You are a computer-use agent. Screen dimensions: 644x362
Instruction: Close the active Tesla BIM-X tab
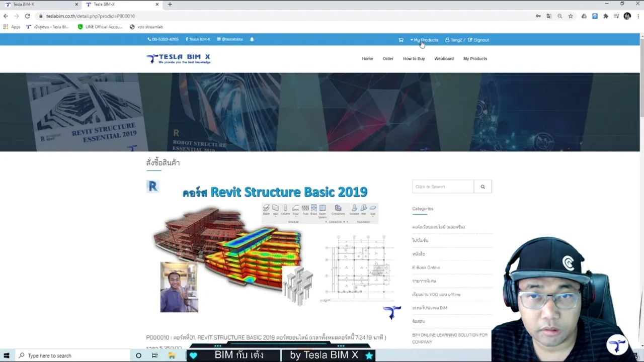click(157, 5)
